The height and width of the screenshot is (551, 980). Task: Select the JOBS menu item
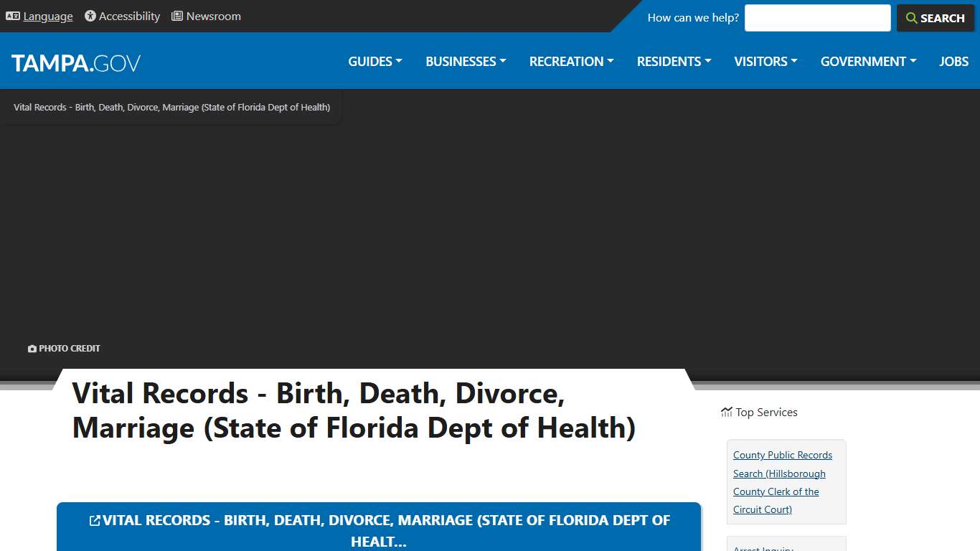(x=953, y=61)
